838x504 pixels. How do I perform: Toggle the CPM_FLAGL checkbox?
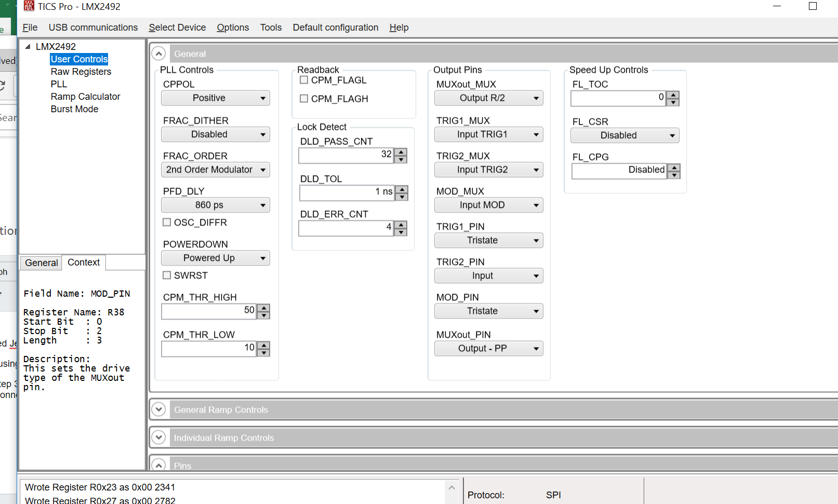pyautogui.click(x=304, y=80)
